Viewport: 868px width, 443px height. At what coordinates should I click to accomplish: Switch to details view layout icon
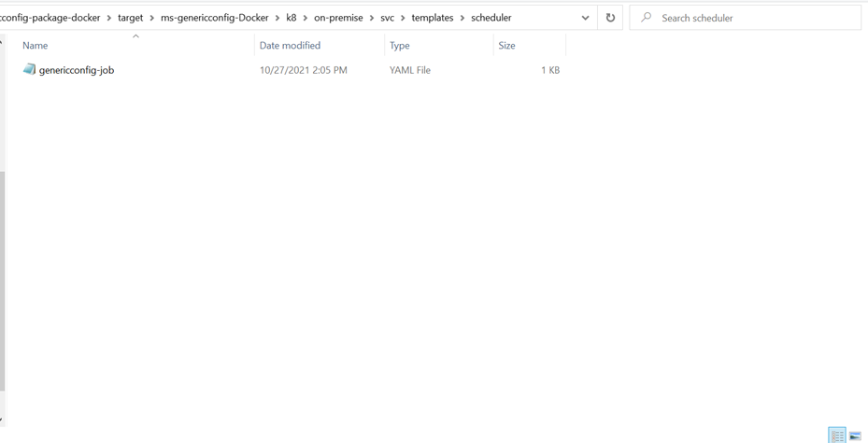pos(837,436)
